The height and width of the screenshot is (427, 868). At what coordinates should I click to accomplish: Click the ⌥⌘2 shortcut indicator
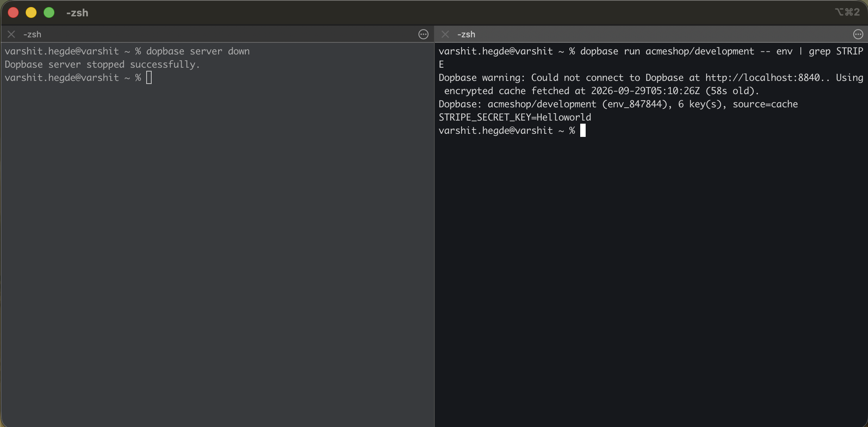[847, 12]
